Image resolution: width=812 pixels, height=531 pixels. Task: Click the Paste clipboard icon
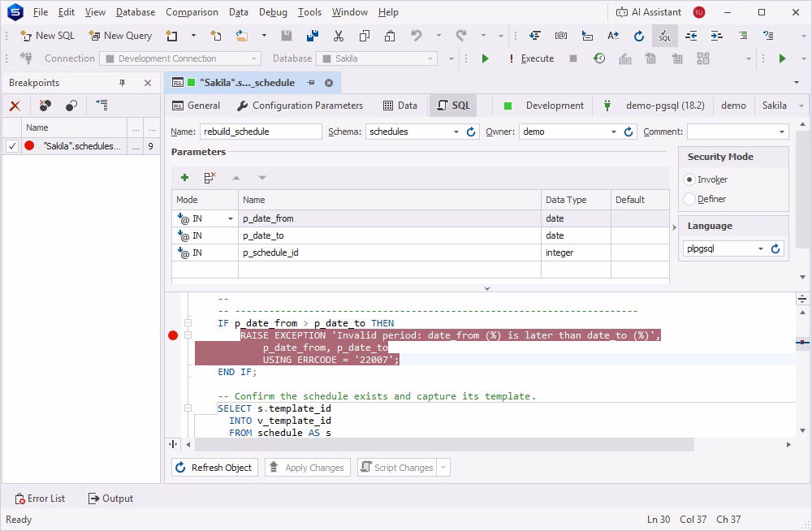(390, 36)
